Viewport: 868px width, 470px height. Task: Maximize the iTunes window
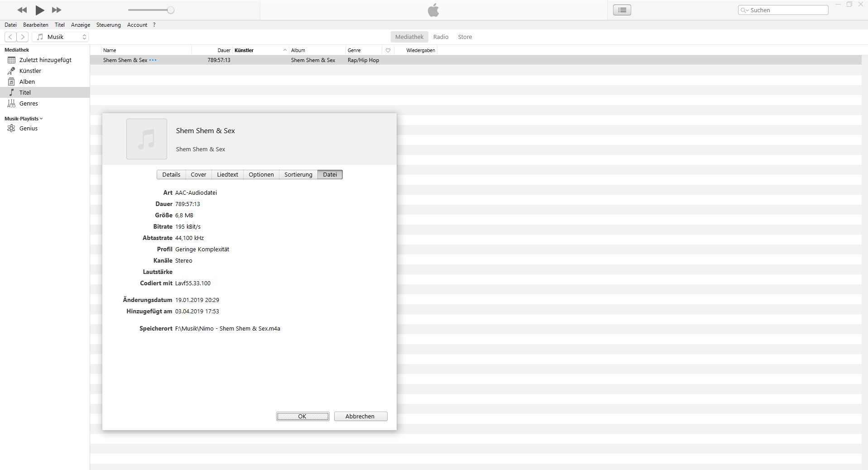849,5
